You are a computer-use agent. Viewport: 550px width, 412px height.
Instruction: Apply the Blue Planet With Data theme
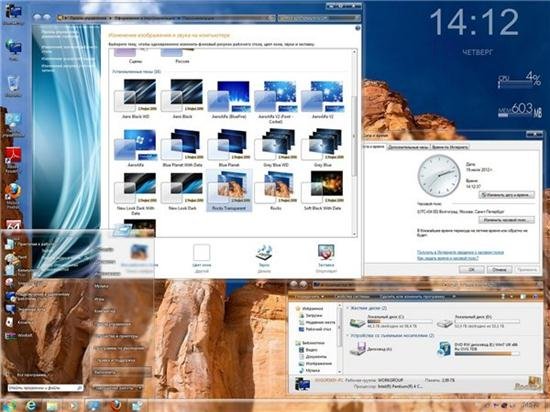click(x=182, y=148)
